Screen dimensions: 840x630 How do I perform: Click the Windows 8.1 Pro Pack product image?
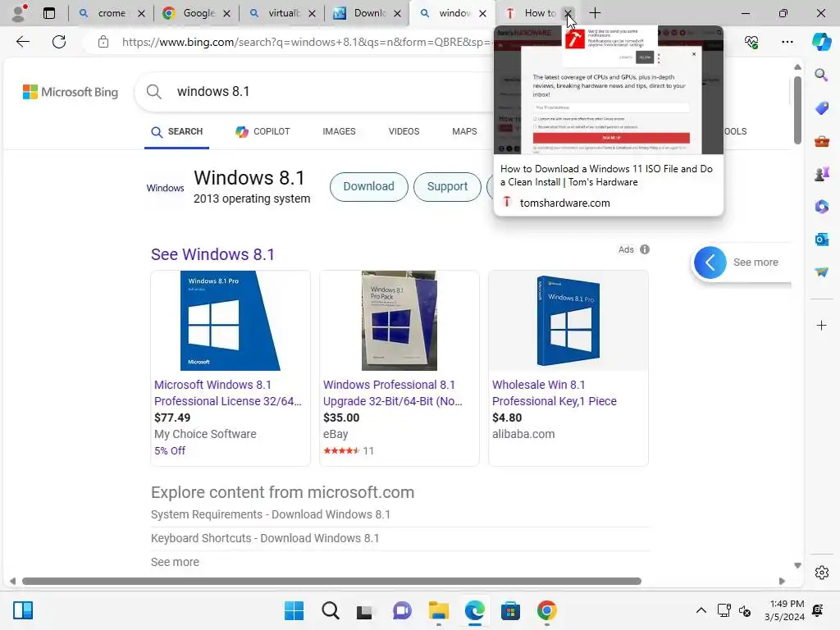[x=399, y=321]
